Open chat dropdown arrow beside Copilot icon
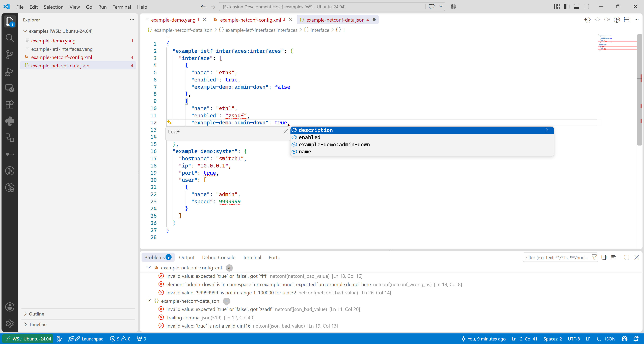 [441, 7]
